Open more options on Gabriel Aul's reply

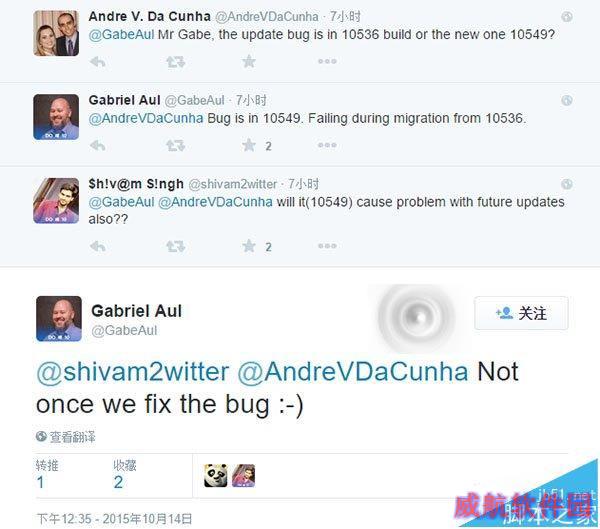click(x=327, y=145)
